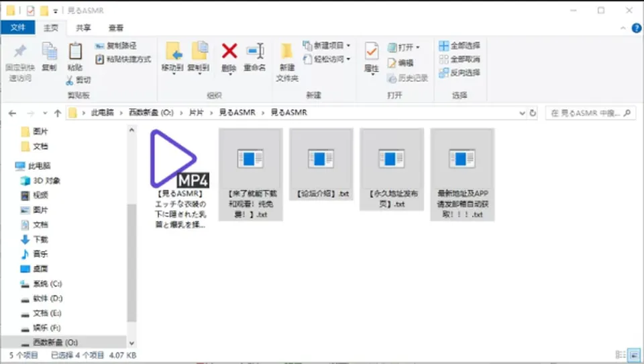Click 全部选择 select all
Image resolution: width=644 pixels, height=364 pixels.
click(460, 46)
